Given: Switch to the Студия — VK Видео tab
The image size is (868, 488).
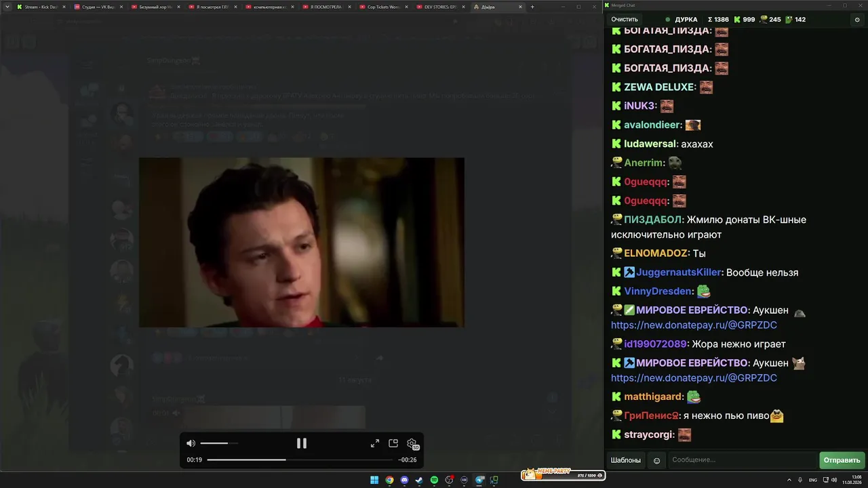Looking at the screenshot, I should click(x=98, y=7).
